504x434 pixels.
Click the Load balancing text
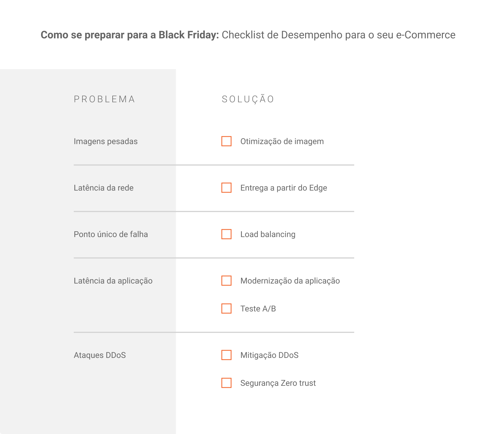click(268, 234)
